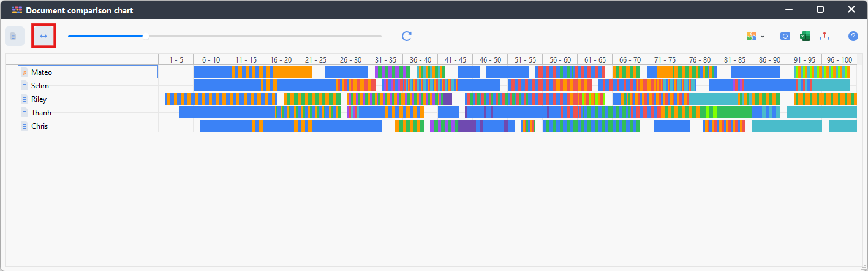Click the Chris document icon
The image size is (868, 271).
coord(25,126)
